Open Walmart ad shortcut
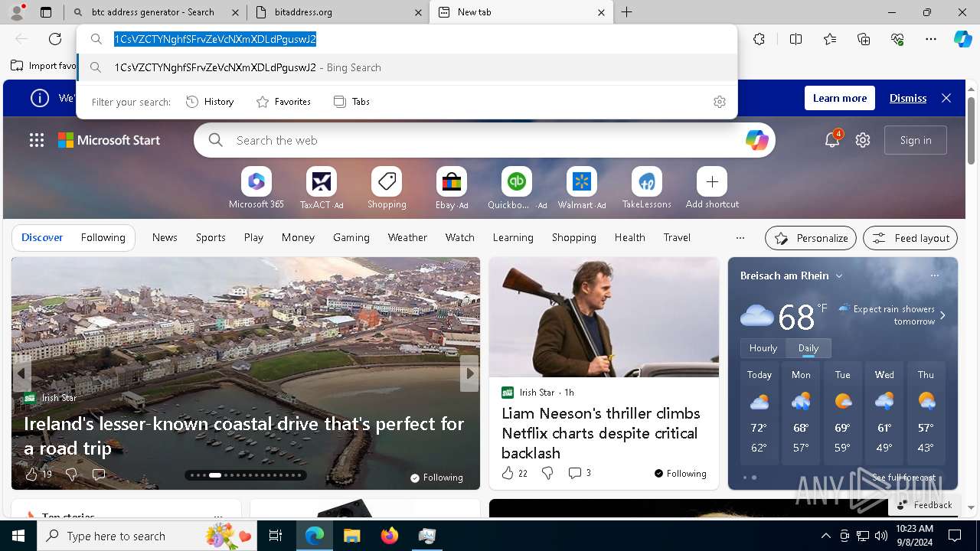The image size is (980, 551). point(582,188)
